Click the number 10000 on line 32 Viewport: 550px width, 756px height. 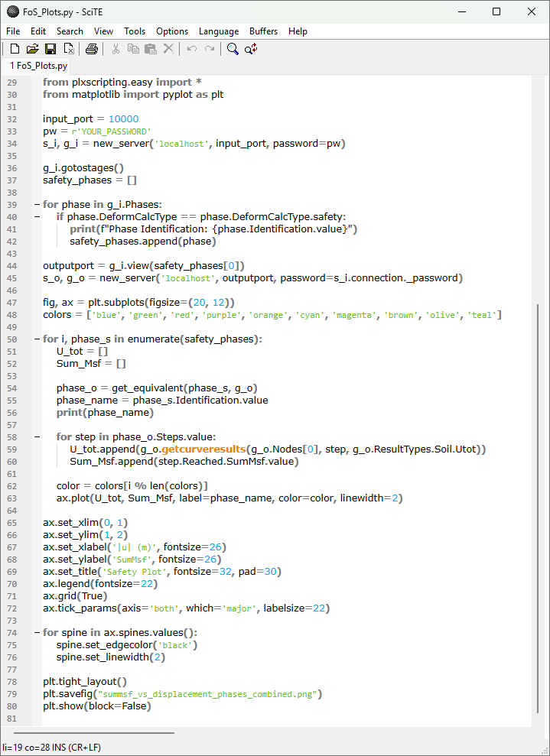click(x=123, y=119)
